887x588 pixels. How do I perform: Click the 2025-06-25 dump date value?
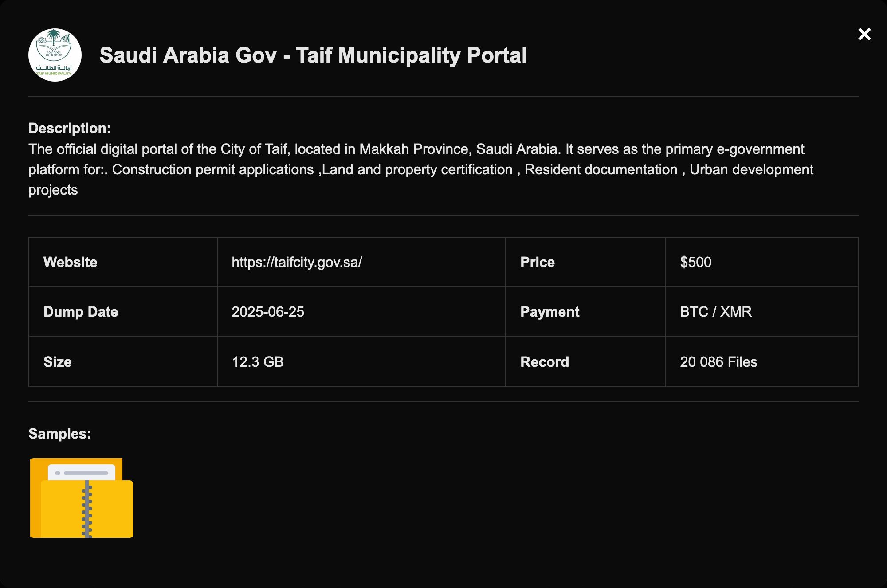click(x=268, y=312)
